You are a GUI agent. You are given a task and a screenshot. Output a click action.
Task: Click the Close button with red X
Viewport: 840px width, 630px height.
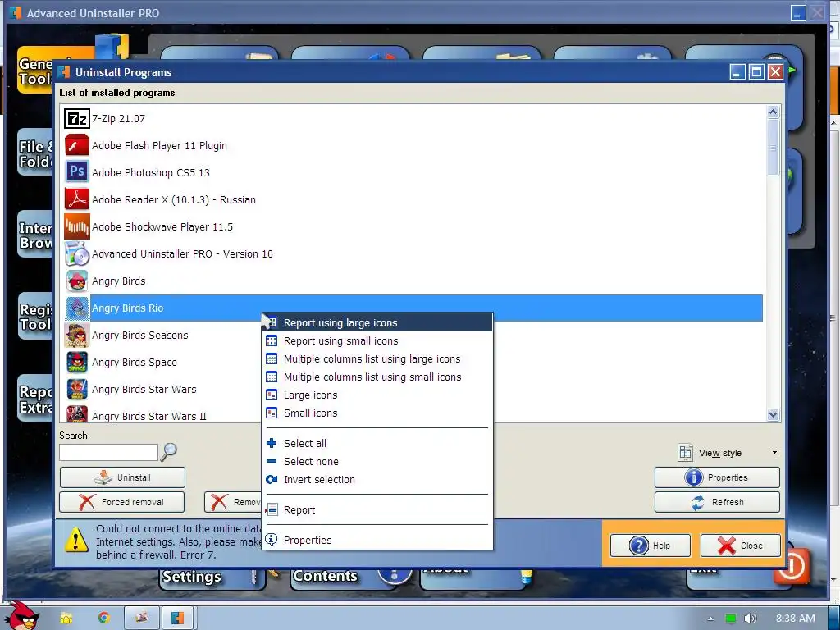[741, 546]
